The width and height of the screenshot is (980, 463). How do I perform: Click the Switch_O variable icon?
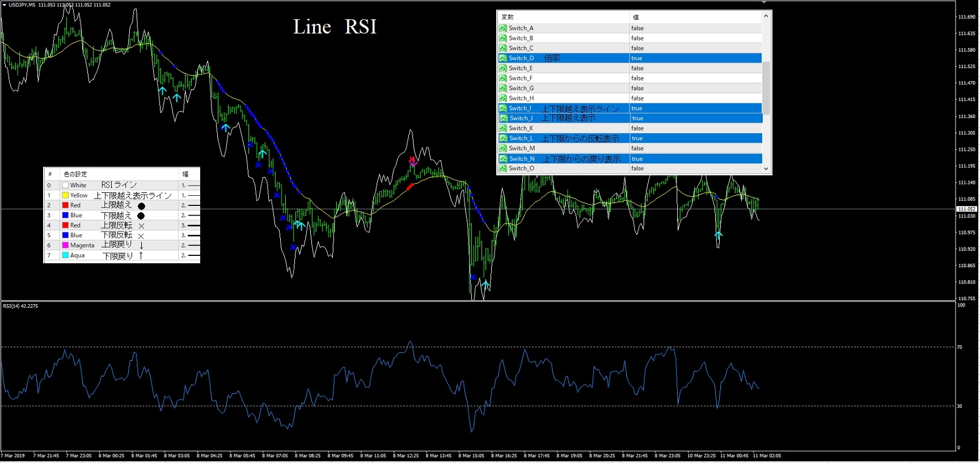click(x=503, y=169)
